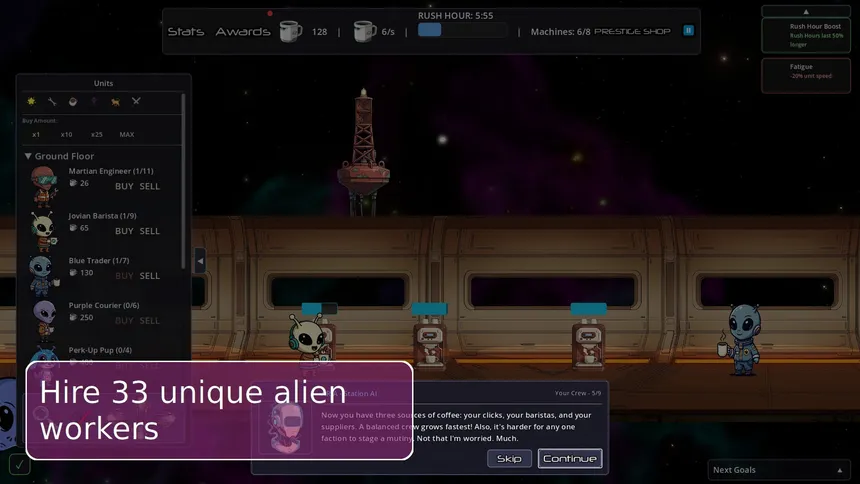Viewport: 860px width, 484px height.
Task: Click the Blue Trader portrait
Action: pyautogui.click(x=43, y=275)
